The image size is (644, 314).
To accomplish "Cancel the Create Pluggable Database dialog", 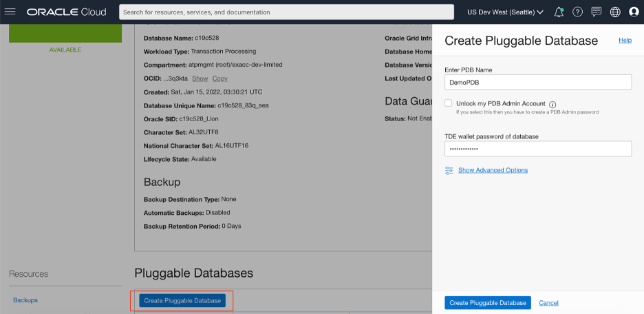I will 548,302.
